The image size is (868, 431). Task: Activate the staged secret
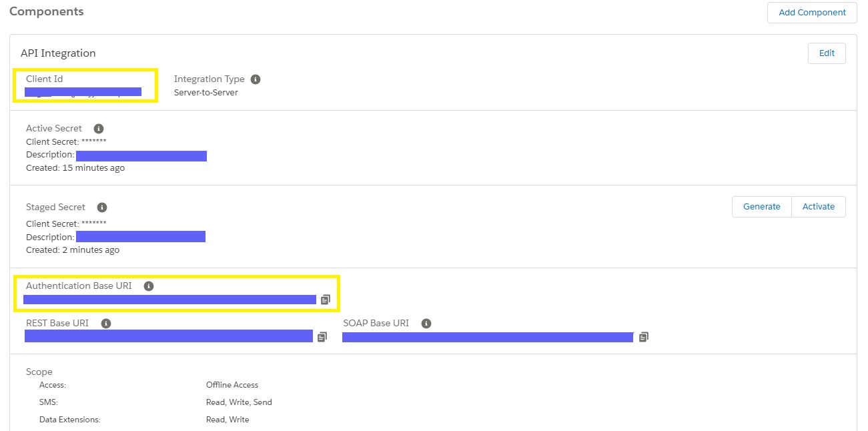click(819, 207)
